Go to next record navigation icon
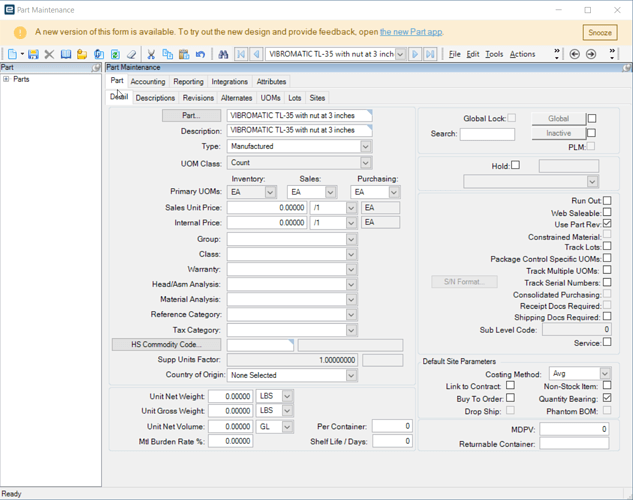The image size is (633, 500). pos(415,54)
